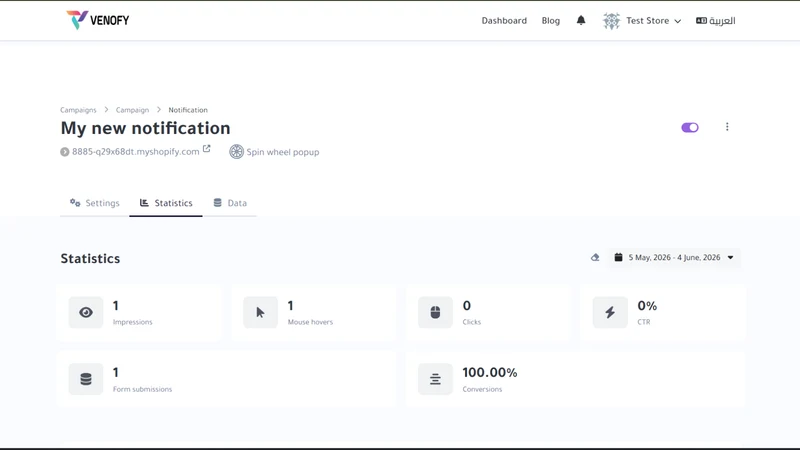Open the notifications bell
This screenshot has height=450, width=800.
[x=581, y=20]
